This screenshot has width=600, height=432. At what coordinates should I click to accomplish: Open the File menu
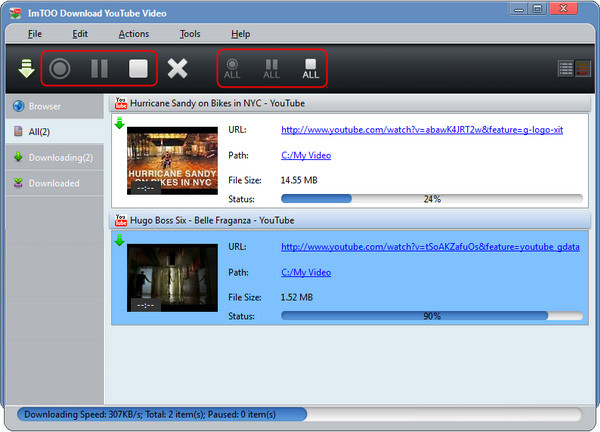pyautogui.click(x=35, y=34)
